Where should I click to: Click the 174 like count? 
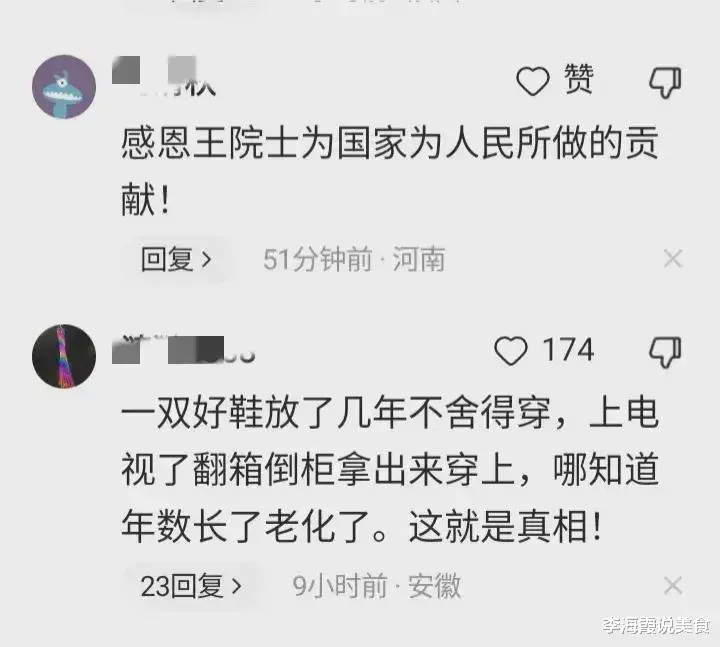568,350
